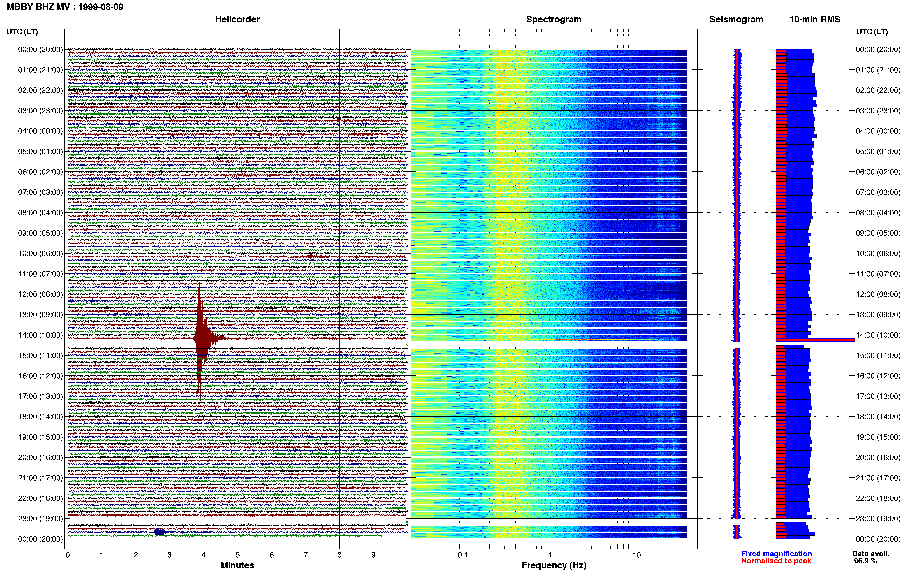The height and width of the screenshot is (578, 924).
Task: Click the right 22:00 (18:00) time label
Action: (x=878, y=498)
